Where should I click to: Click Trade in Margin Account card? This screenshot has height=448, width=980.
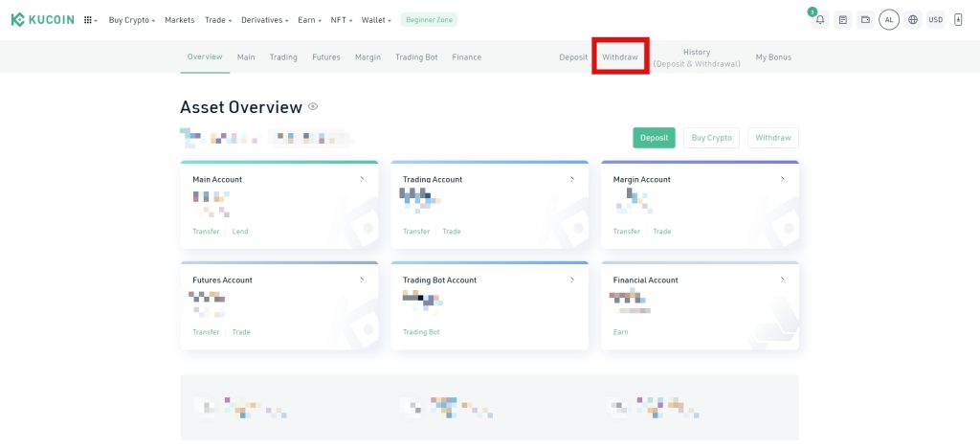(x=662, y=232)
